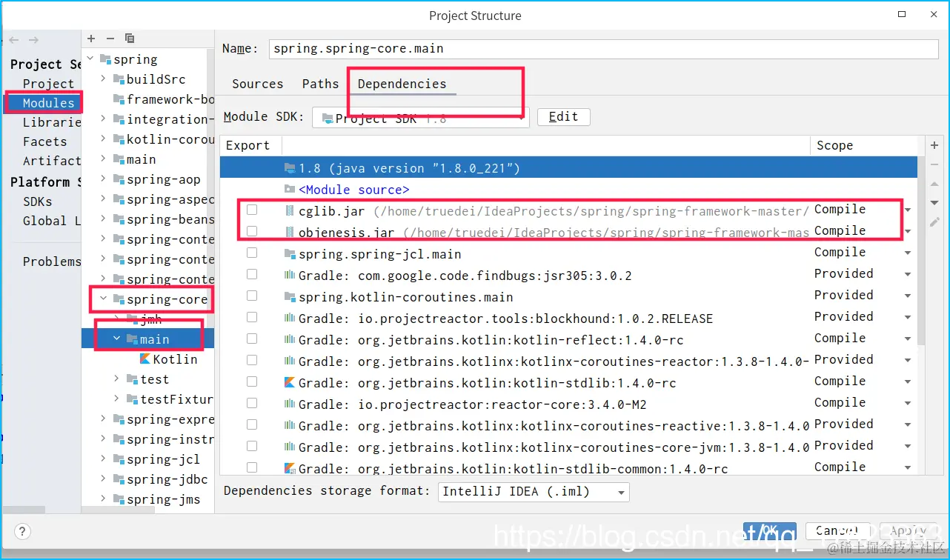Open the Modules settings section
Screen dimensions: 950x560
pos(48,103)
